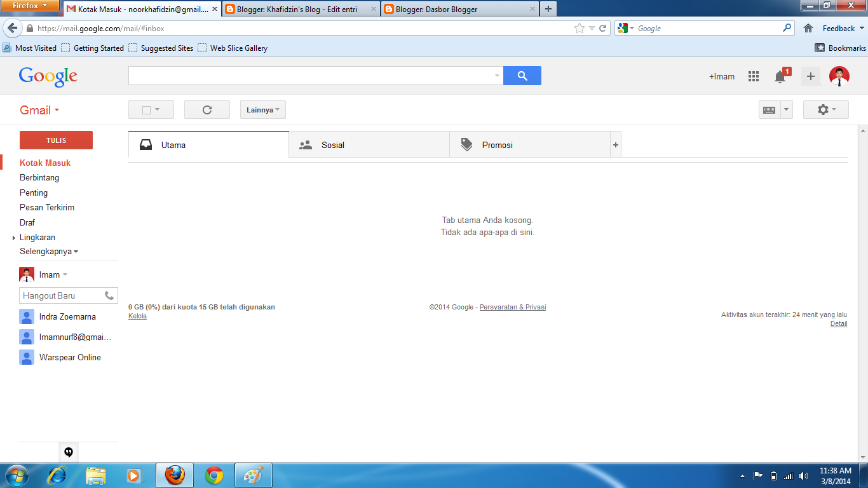Open the Gmail product dropdown
868x488 pixels.
[x=39, y=110]
